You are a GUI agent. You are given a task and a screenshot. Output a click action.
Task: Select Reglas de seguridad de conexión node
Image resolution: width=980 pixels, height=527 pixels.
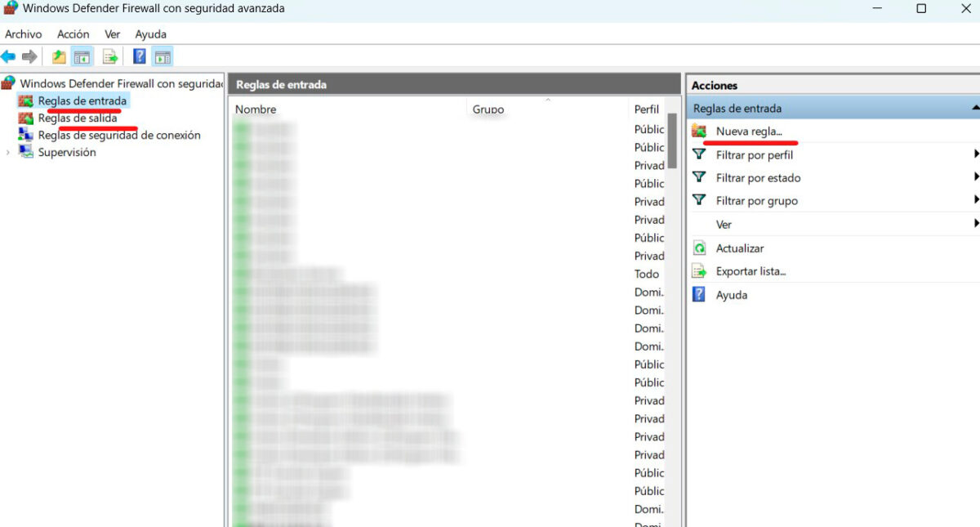[118, 136]
